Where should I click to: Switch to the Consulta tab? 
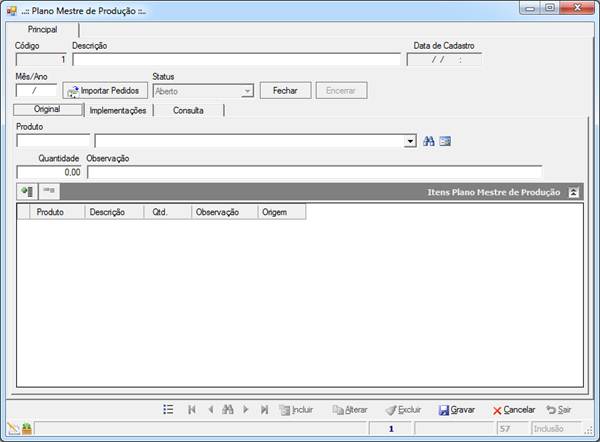(x=188, y=111)
